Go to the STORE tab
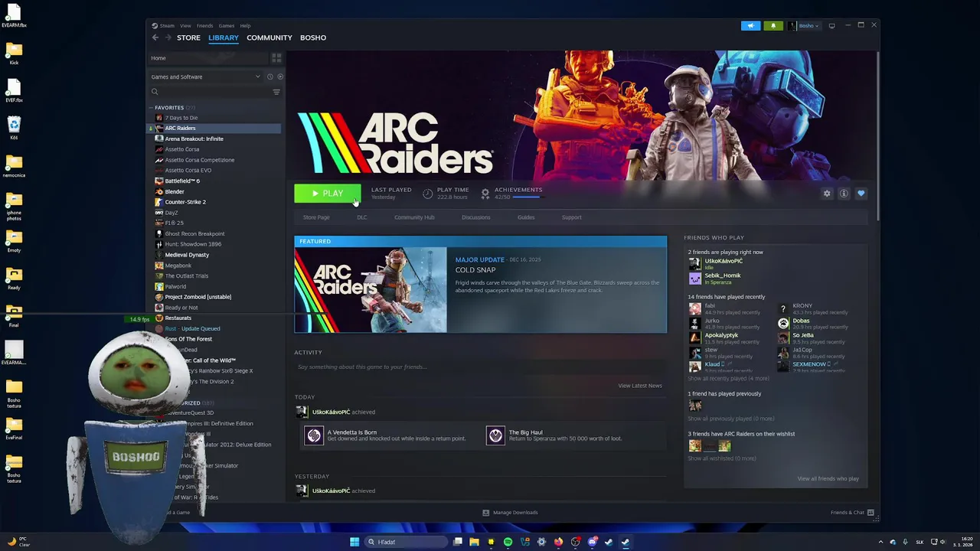The width and height of the screenshot is (980, 551). click(x=188, y=37)
